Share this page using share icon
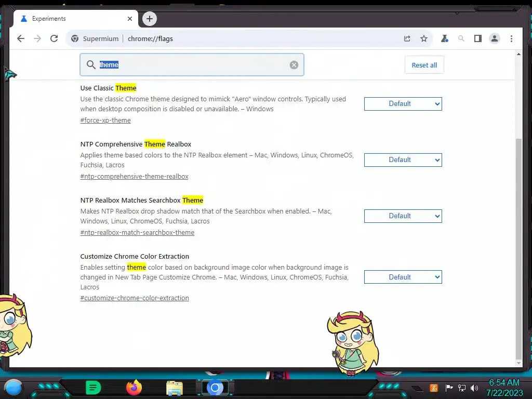Screen dimensions: 532x399 (x=407, y=38)
